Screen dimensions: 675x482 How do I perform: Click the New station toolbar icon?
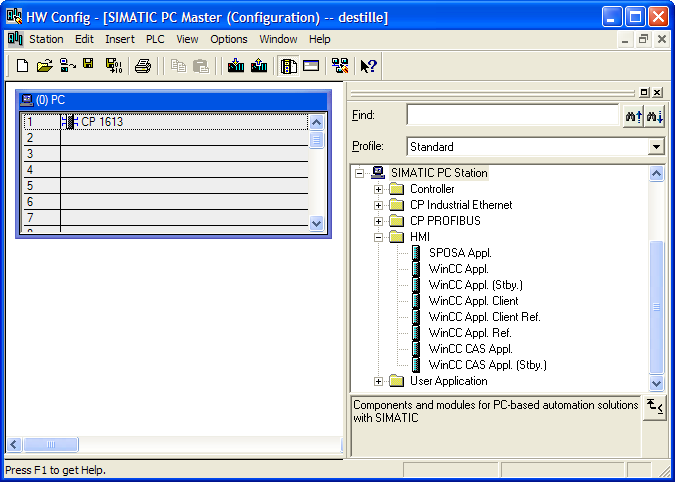click(x=22, y=66)
